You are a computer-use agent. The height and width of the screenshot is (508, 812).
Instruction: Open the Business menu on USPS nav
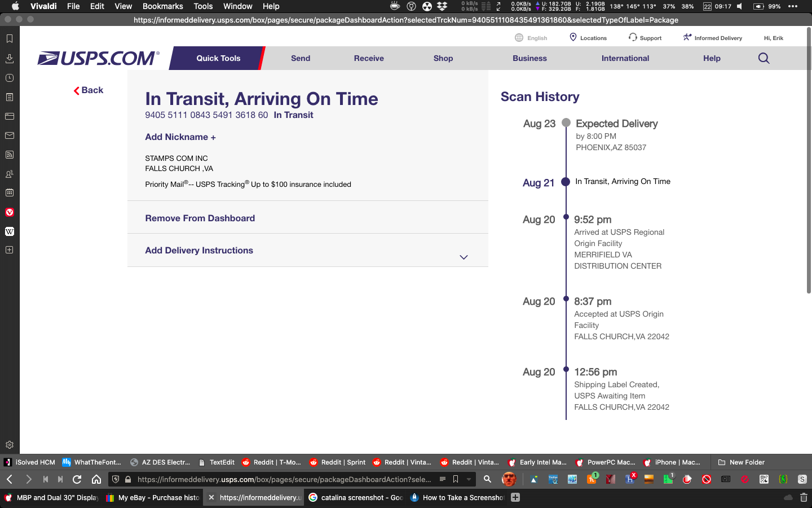click(529, 58)
